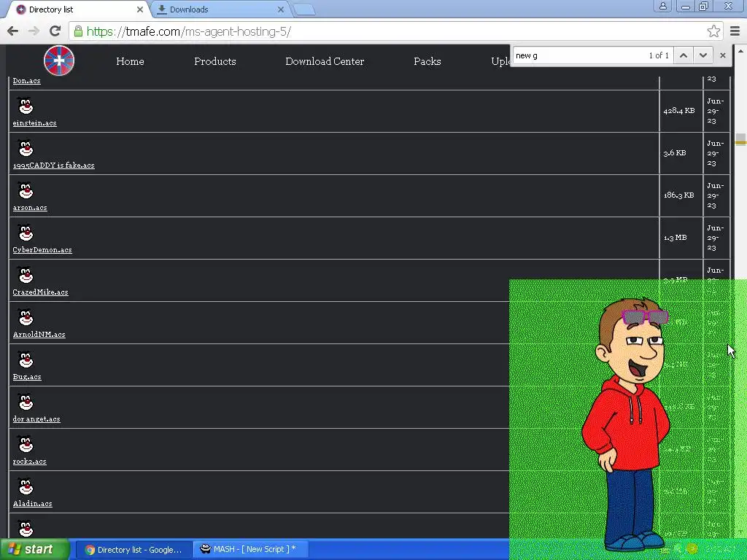The height and width of the screenshot is (560, 747).
Task: Click the agent icon above Bug.acs
Action: (x=26, y=359)
